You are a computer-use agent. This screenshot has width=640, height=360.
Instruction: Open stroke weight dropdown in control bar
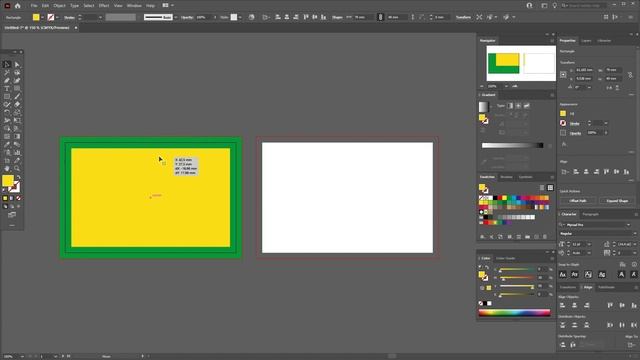[100, 18]
